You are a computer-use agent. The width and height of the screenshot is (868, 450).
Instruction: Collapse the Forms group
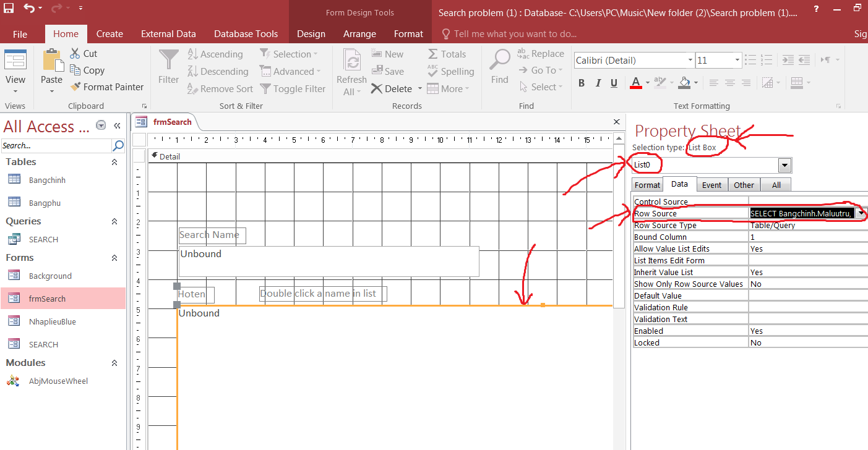point(114,258)
